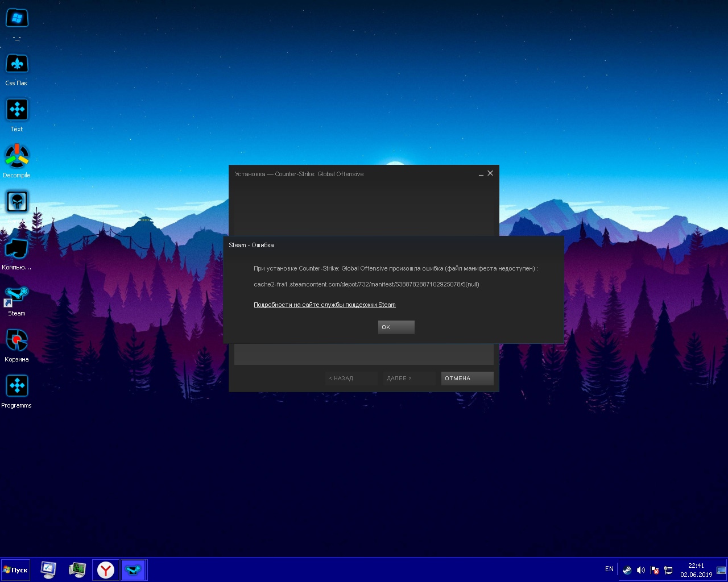Select the manifest URL text in error dialog
This screenshot has width=728, height=582.
(366, 284)
